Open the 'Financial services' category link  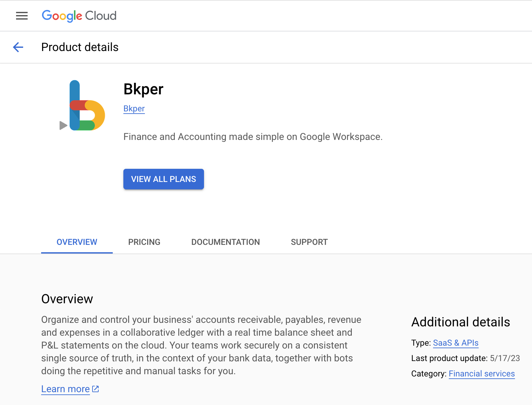click(x=482, y=374)
